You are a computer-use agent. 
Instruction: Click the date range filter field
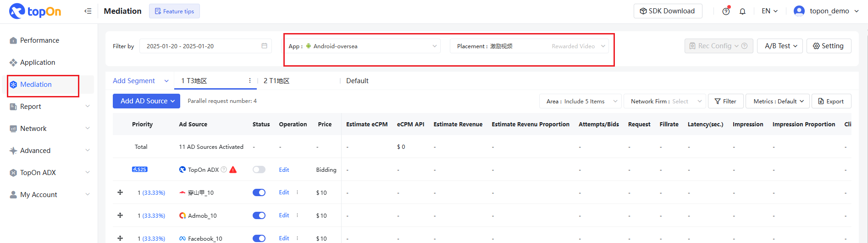coord(202,46)
